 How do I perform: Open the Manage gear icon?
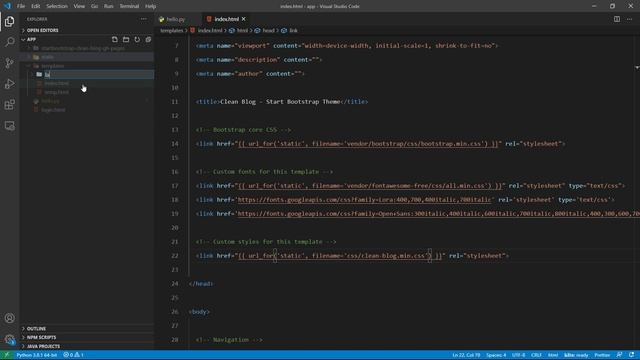(x=9, y=339)
